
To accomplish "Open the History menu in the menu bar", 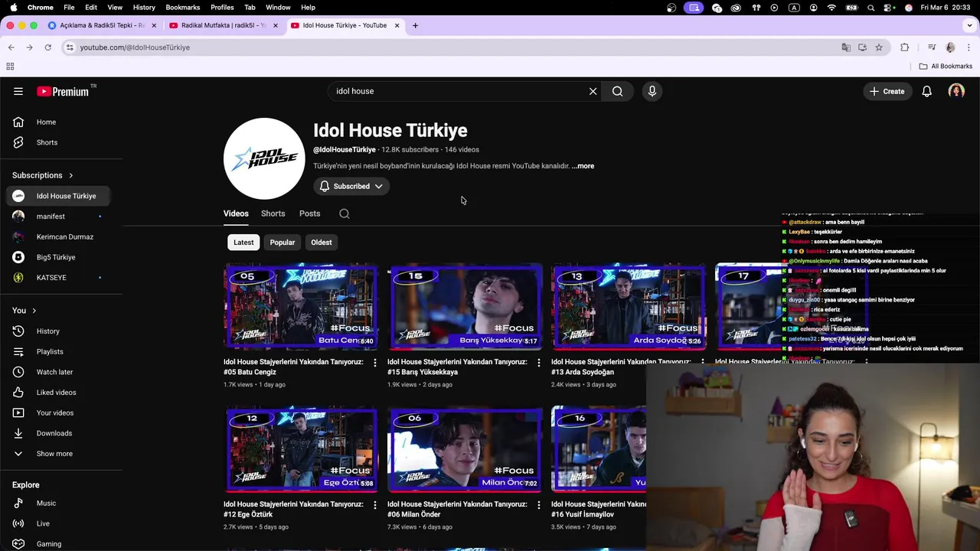I will pos(144,8).
